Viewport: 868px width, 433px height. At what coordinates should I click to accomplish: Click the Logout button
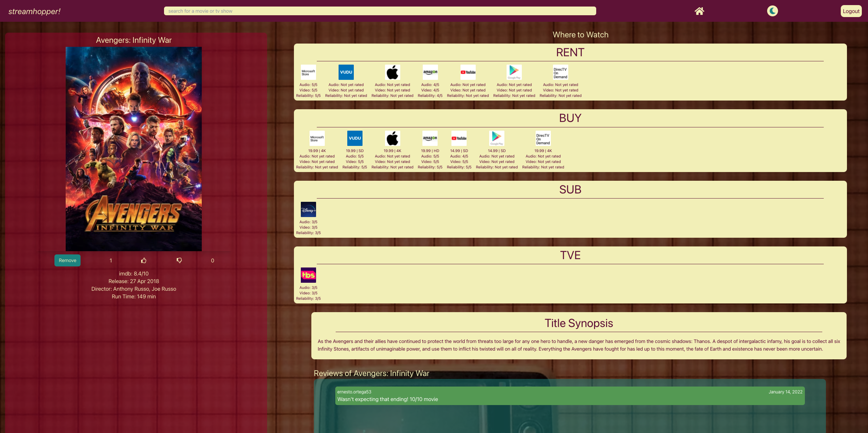point(851,11)
